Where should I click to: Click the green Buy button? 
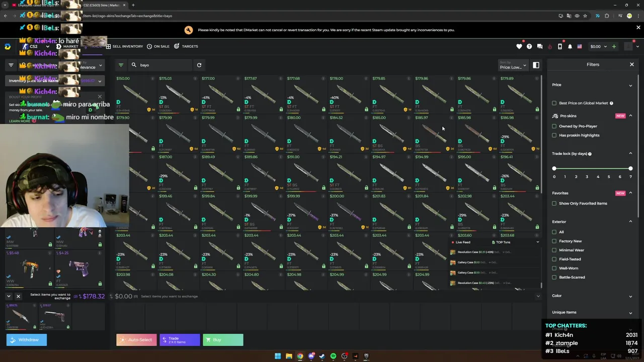(x=223, y=340)
